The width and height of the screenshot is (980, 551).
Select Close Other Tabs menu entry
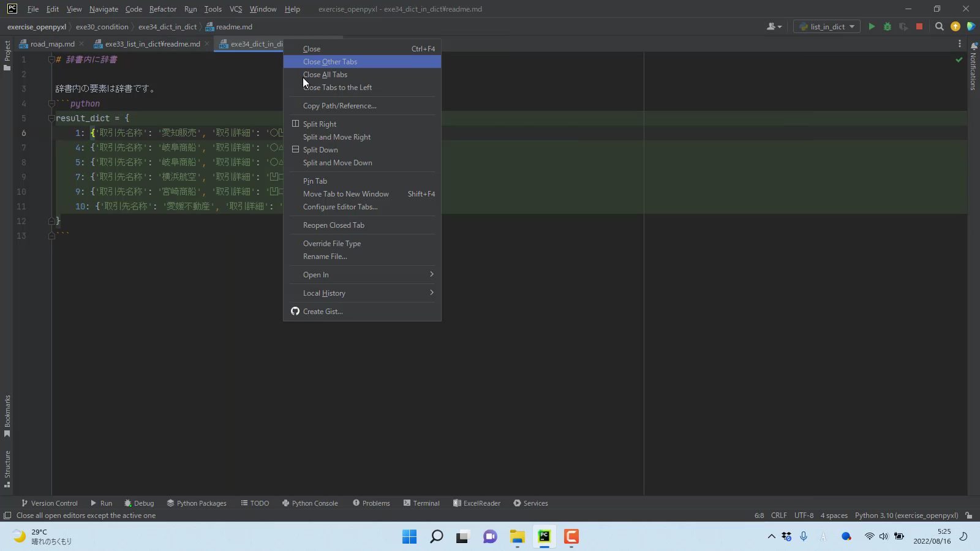click(330, 62)
